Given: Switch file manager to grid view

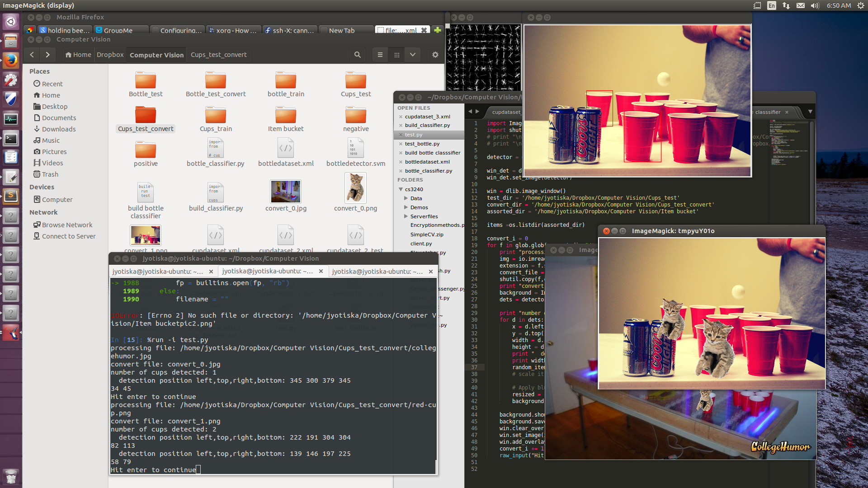Looking at the screenshot, I should [x=396, y=55].
